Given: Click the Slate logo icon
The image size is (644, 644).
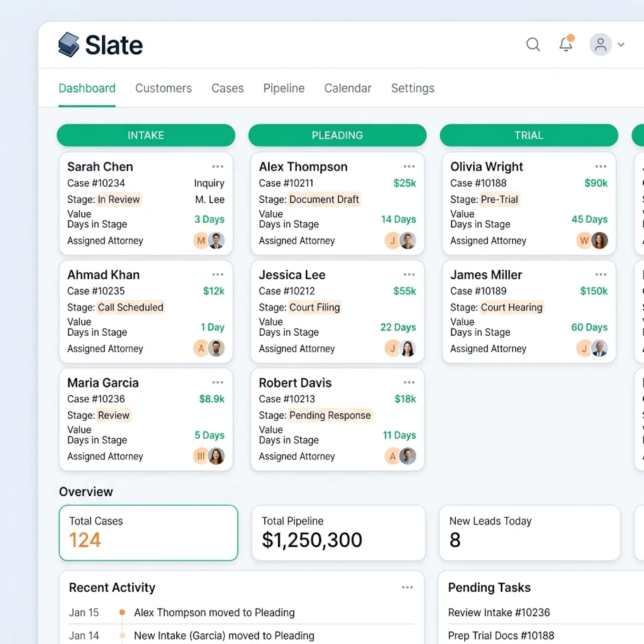Looking at the screenshot, I should 68,44.
